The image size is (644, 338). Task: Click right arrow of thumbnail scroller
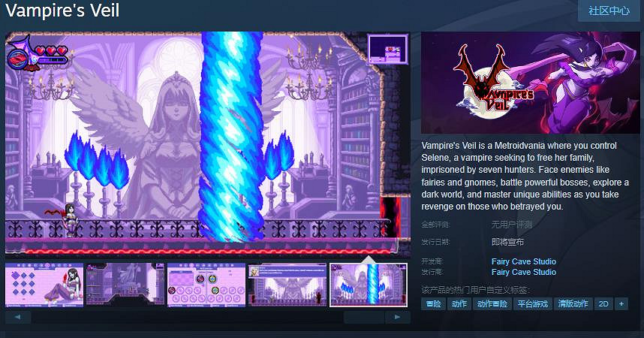click(397, 317)
